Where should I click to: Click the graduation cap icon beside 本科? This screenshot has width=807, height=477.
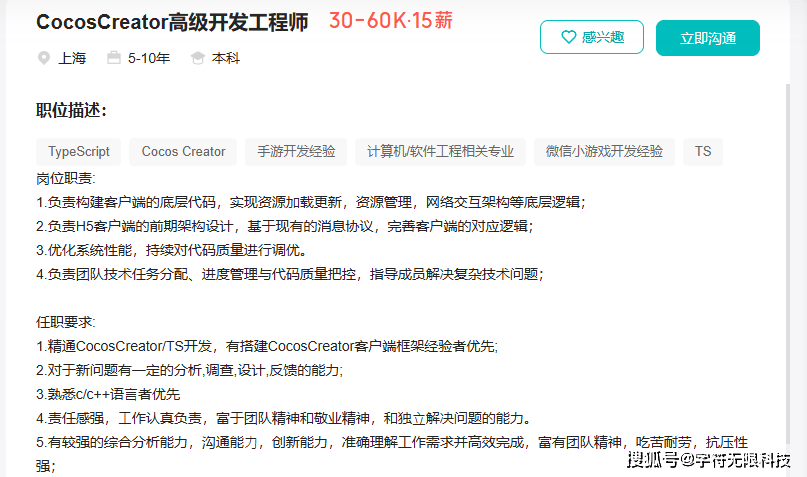tap(197, 58)
